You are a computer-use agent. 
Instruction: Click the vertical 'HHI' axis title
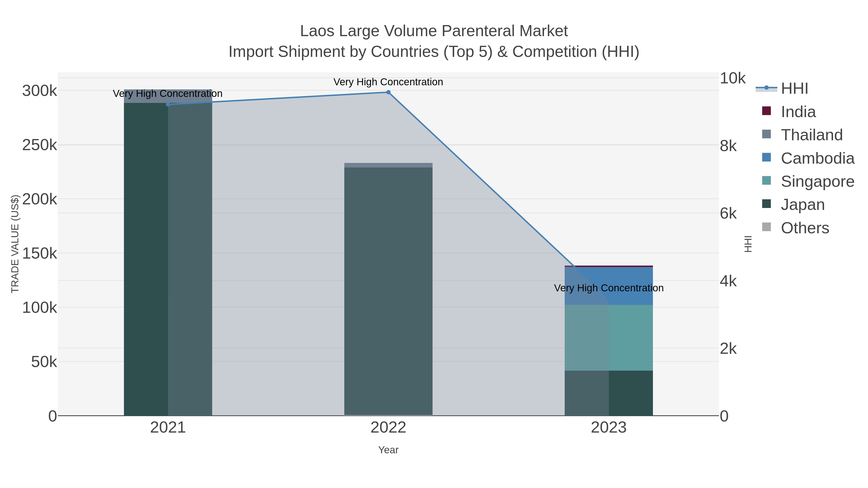click(x=748, y=244)
